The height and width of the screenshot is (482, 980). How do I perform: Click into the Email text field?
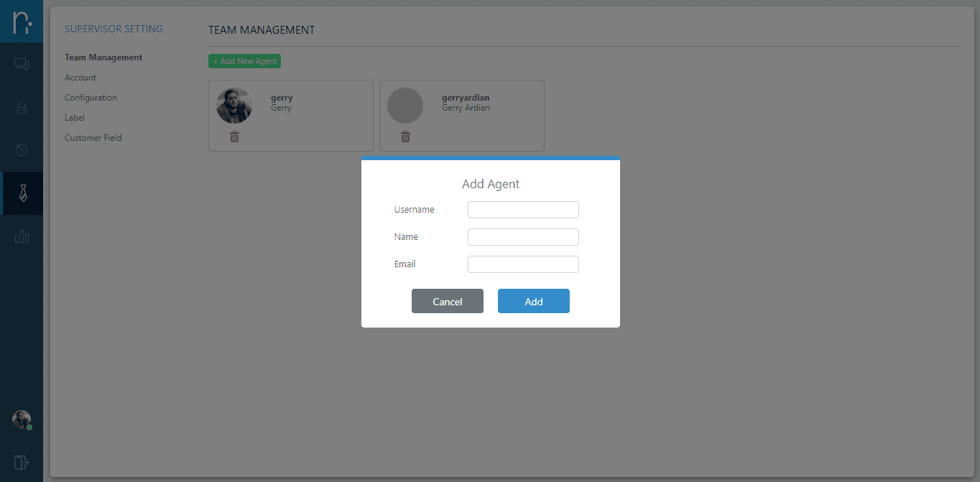click(x=523, y=264)
